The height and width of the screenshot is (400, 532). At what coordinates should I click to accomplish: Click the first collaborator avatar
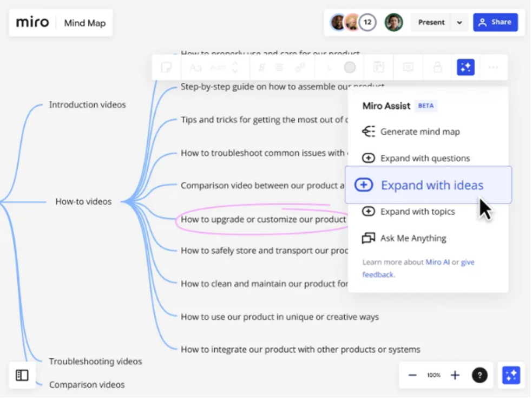tap(338, 22)
